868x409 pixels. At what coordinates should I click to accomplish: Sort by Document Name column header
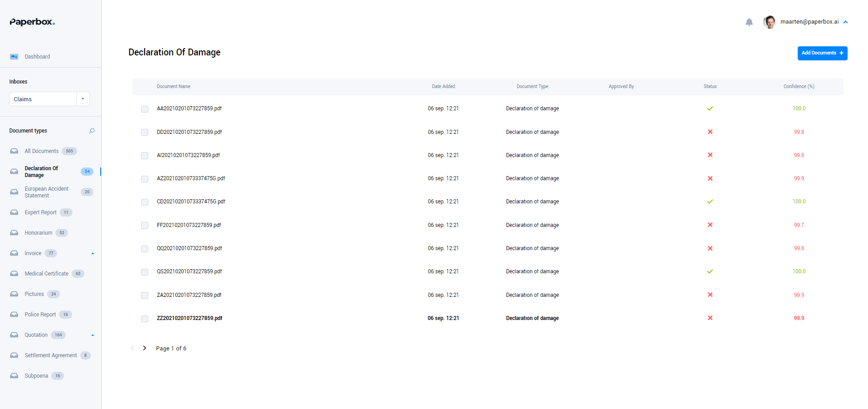[x=174, y=86]
